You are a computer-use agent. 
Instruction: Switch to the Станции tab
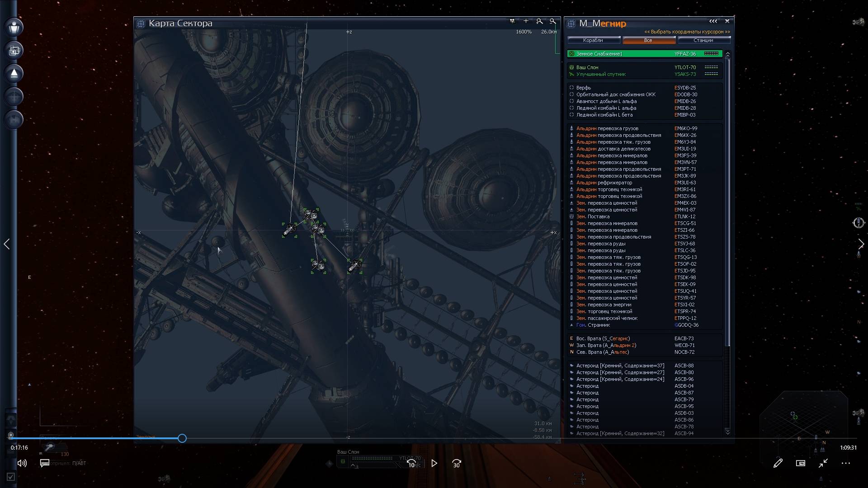tap(703, 40)
